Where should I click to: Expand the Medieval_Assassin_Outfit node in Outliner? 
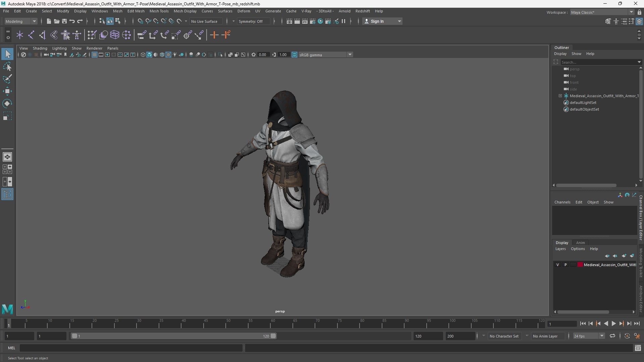point(560,96)
